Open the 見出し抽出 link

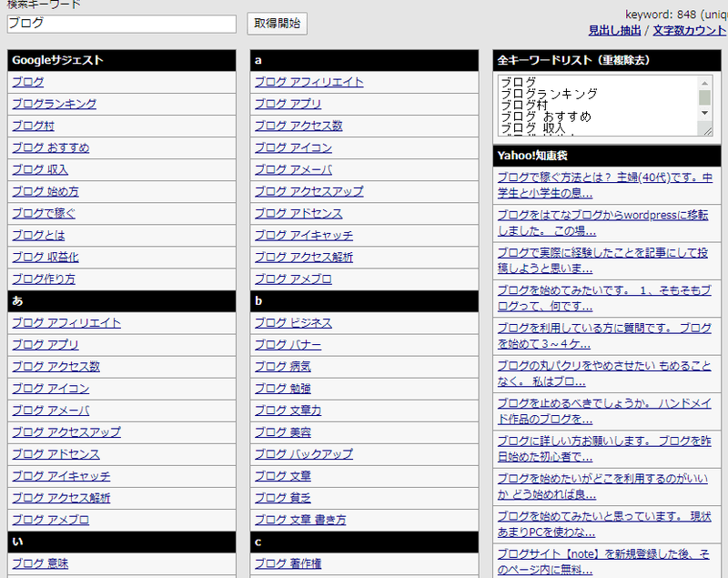[x=615, y=31]
